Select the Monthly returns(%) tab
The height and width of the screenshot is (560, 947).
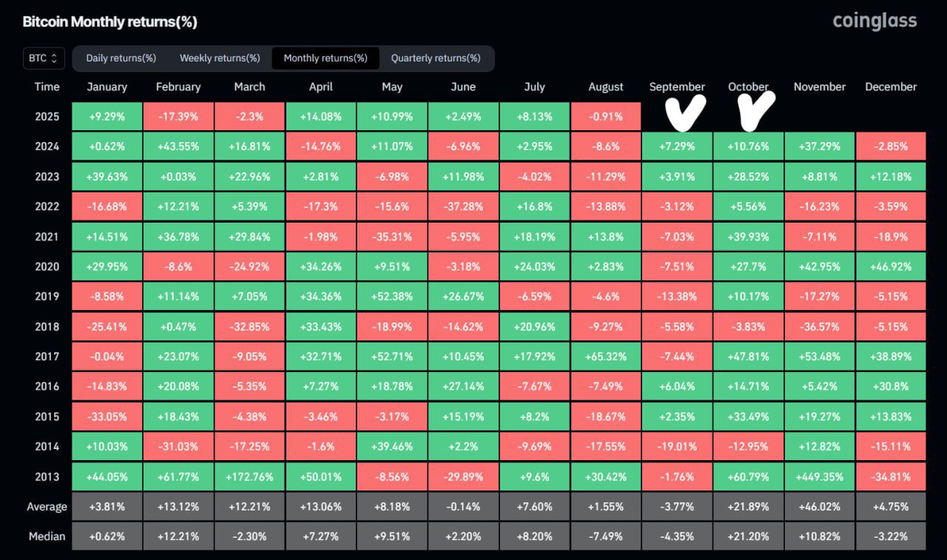click(326, 58)
